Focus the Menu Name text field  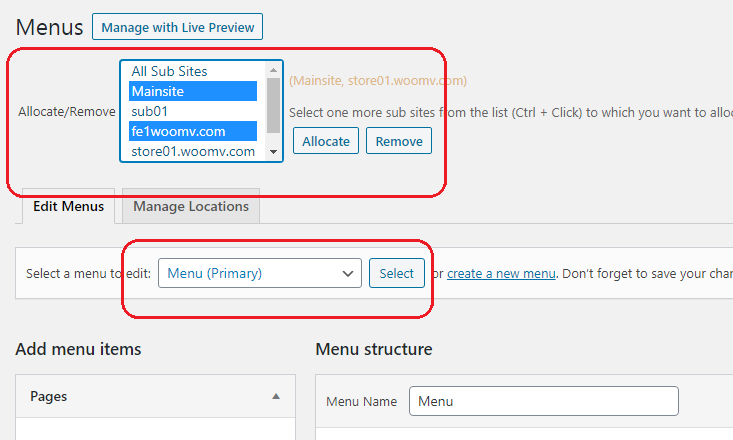point(543,401)
